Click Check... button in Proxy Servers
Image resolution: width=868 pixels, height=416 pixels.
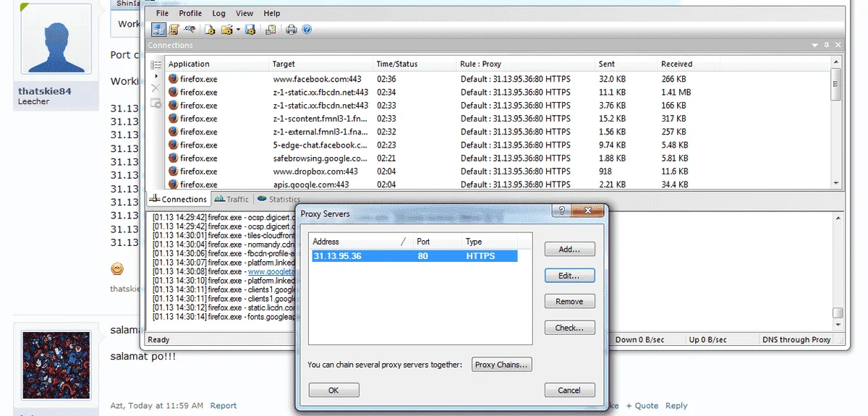click(x=569, y=328)
